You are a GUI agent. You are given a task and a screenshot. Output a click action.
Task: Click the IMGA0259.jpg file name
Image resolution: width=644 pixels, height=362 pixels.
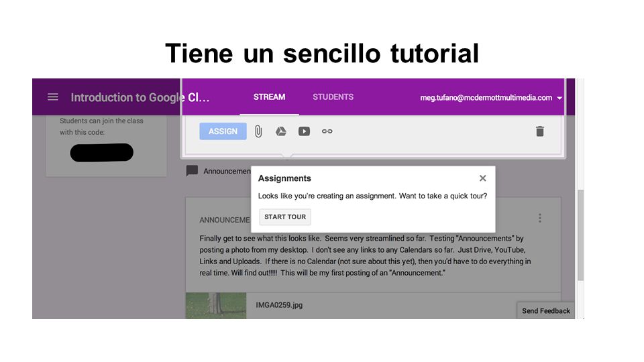click(279, 305)
